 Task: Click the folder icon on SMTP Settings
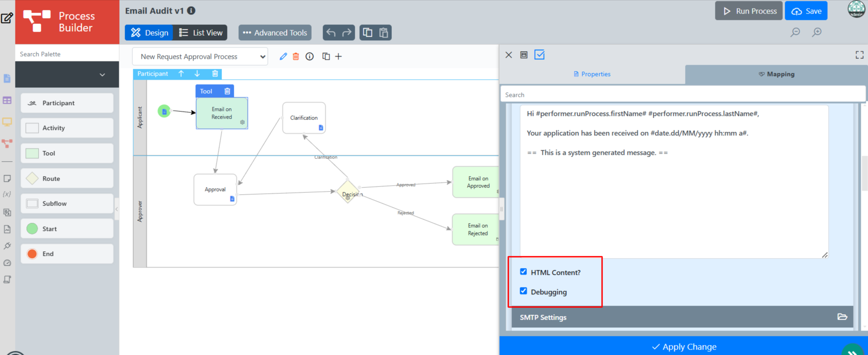pyautogui.click(x=842, y=317)
